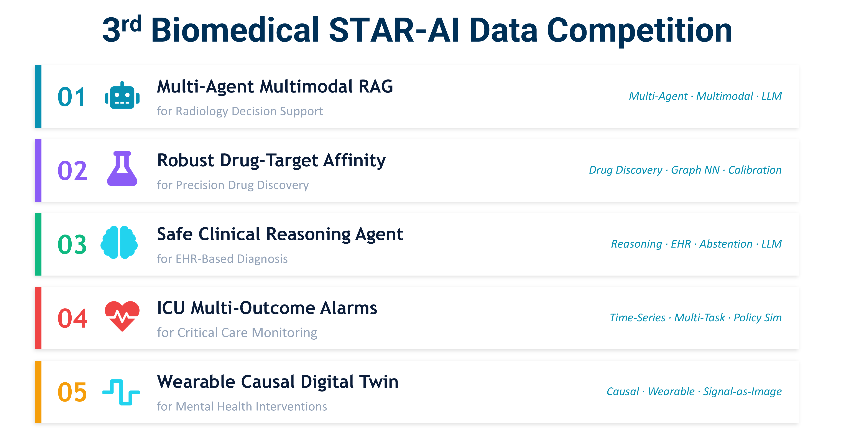Click the purple number 02
The width and height of the screenshot is (868, 428).
(x=72, y=171)
